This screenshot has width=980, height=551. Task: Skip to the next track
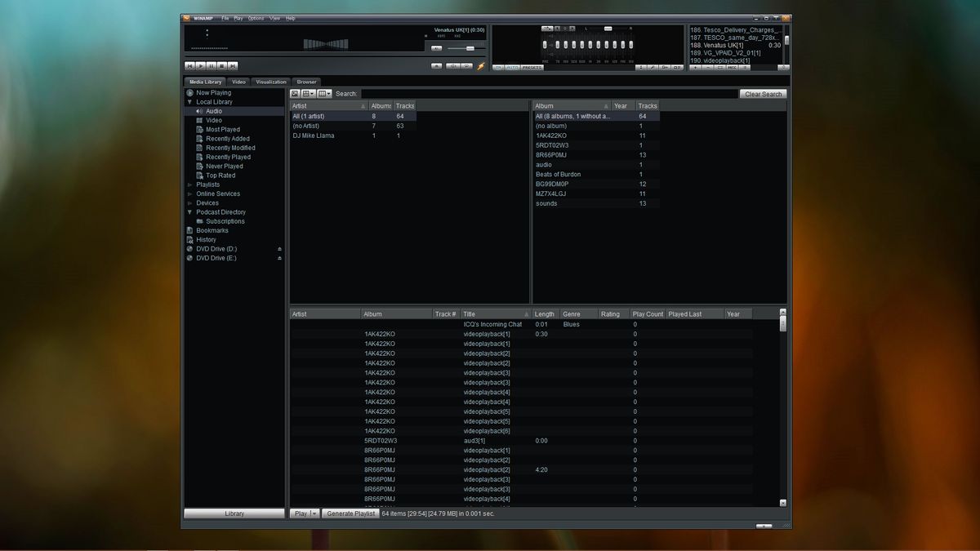[x=233, y=67]
